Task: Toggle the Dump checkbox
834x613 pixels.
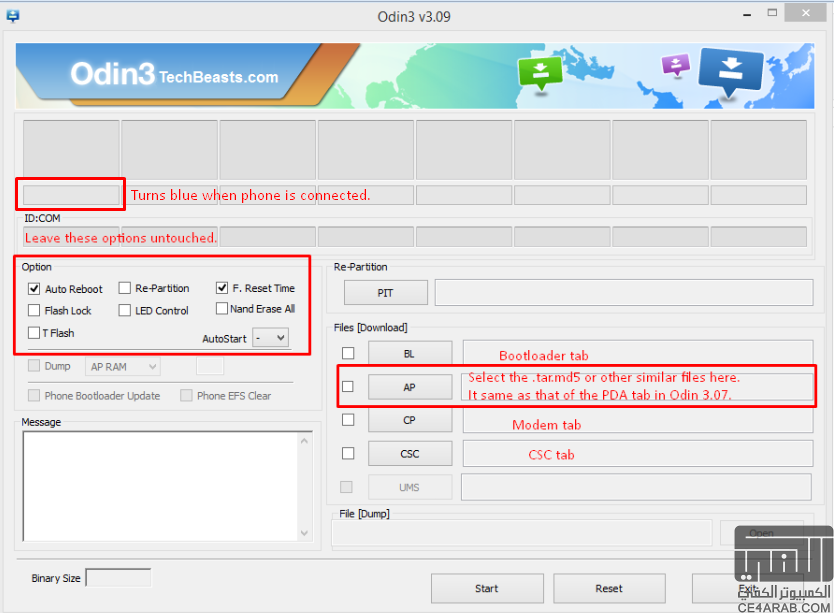Action: (34, 366)
